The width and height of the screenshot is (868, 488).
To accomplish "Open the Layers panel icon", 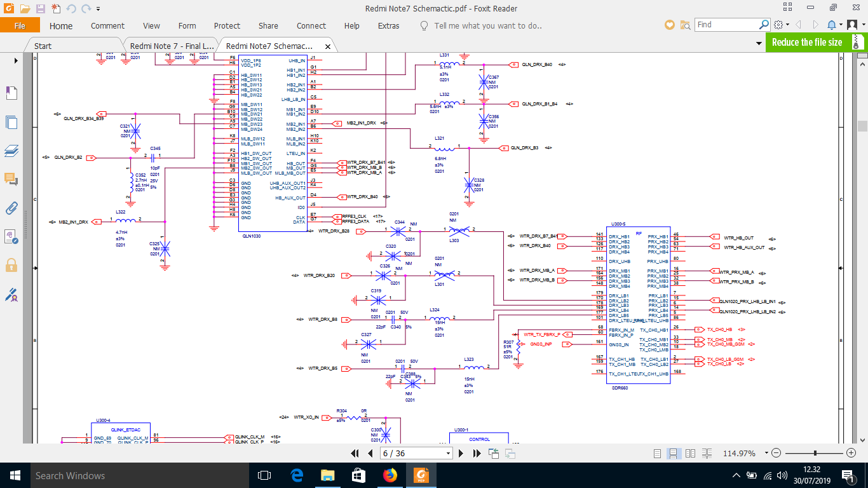I will coord(11,151).
